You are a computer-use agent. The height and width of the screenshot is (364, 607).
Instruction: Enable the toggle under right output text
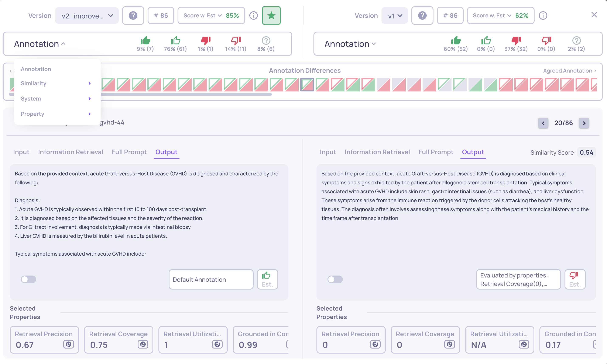pyautogui.click(x=335, y=279)
